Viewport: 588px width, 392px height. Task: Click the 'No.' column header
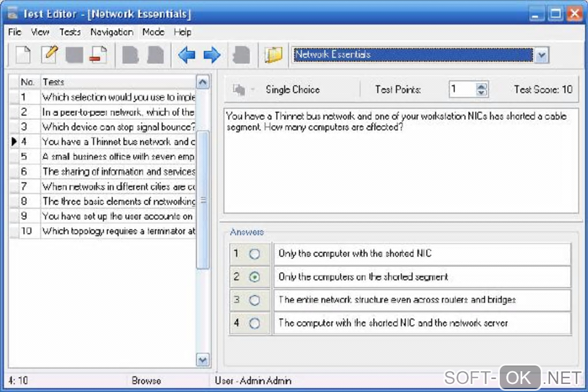pos(29,82)
